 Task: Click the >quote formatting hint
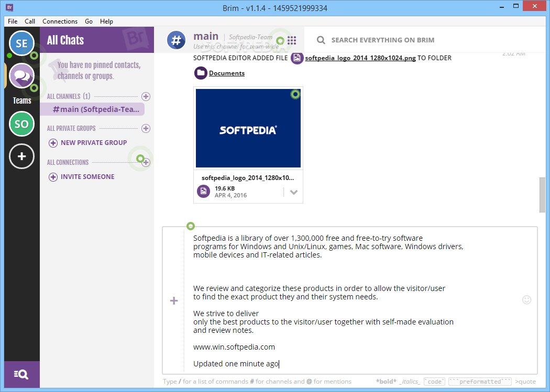[525, 382]
